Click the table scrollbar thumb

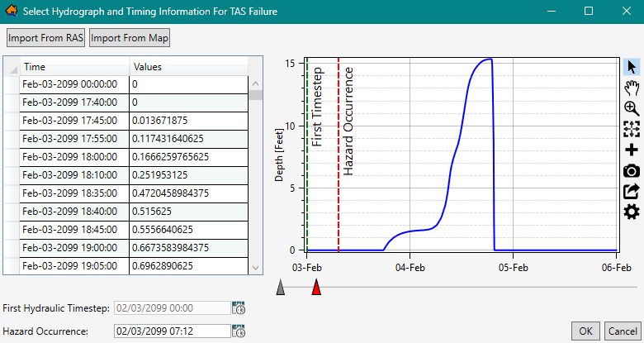(x=255, y=95)
